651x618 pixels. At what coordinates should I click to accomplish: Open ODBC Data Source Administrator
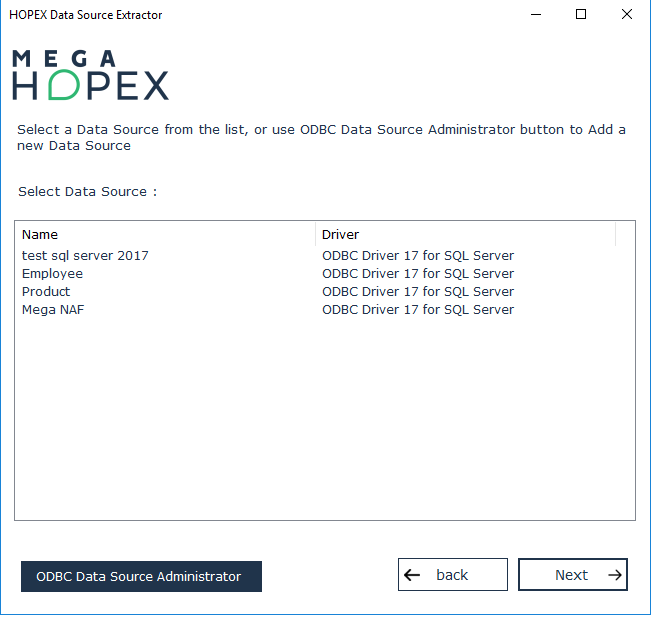141,576
